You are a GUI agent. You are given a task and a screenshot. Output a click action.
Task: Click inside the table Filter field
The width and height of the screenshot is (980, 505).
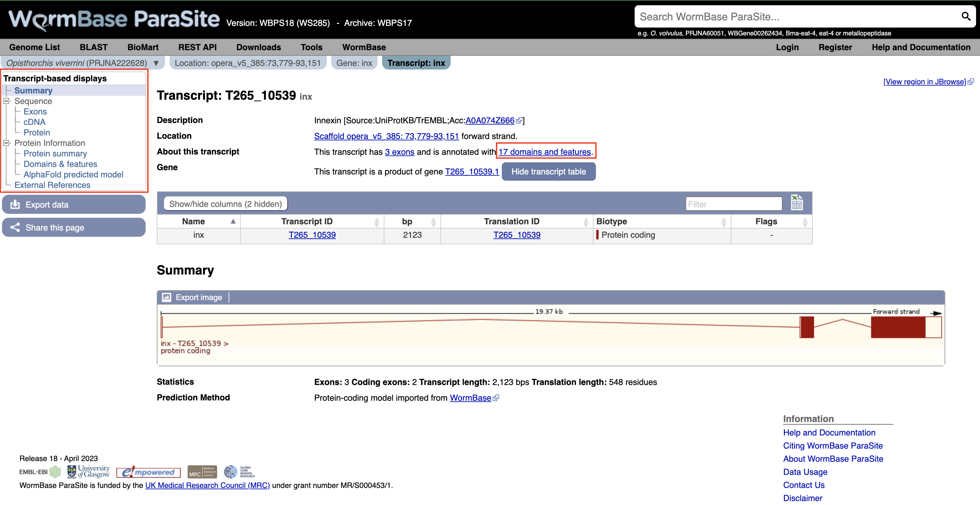[x=733, y=204]
